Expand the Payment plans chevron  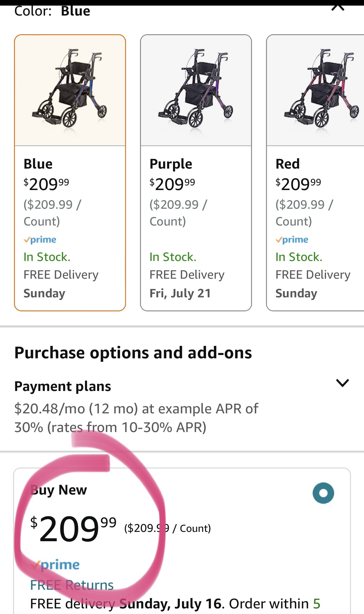(x=343, y=383)
